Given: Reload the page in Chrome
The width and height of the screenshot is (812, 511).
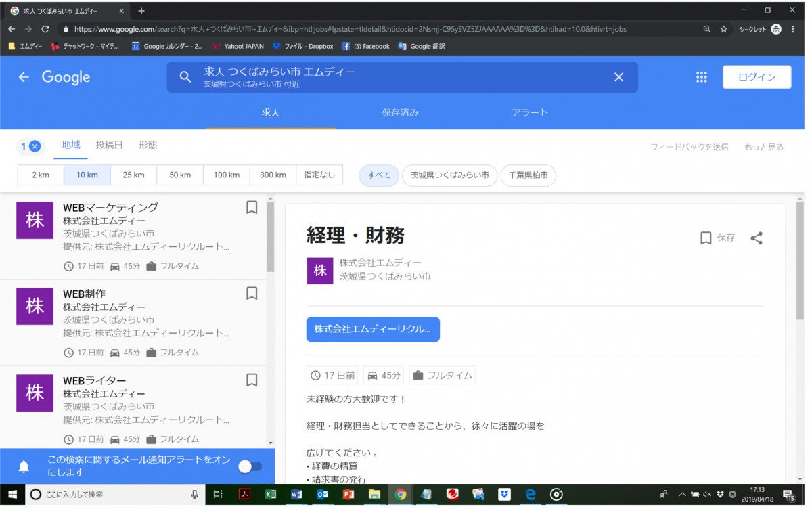Looking at the screenshot, I should (x=45, y=29).
